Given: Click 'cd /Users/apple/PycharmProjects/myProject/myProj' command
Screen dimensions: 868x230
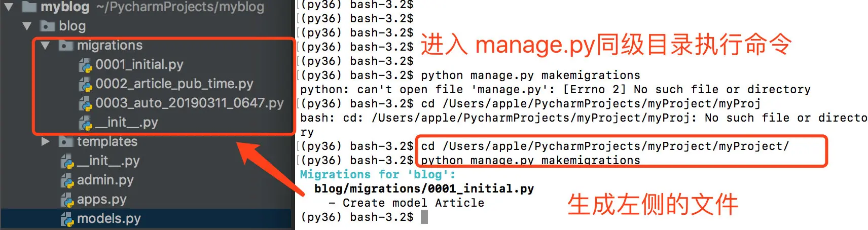Looking at the screenshot, I should pyautogui.click(x=591, y=104).
